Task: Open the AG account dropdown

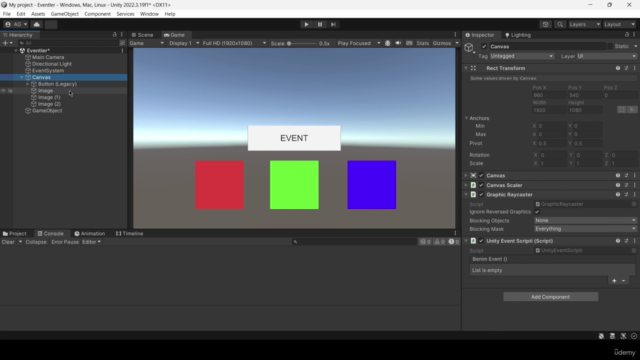Action: pyautogui.click(x=16, y=24)
